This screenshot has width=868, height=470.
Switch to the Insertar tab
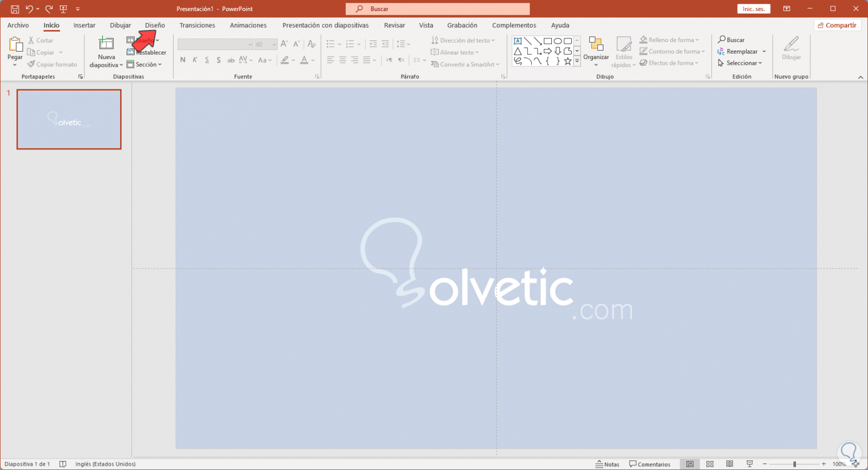click(84, 25)
